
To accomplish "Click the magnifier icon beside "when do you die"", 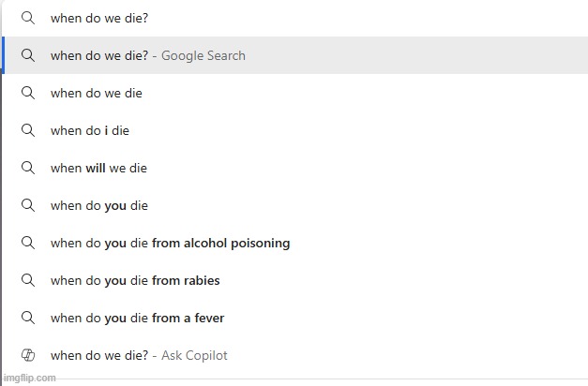I will coord(28,205).
